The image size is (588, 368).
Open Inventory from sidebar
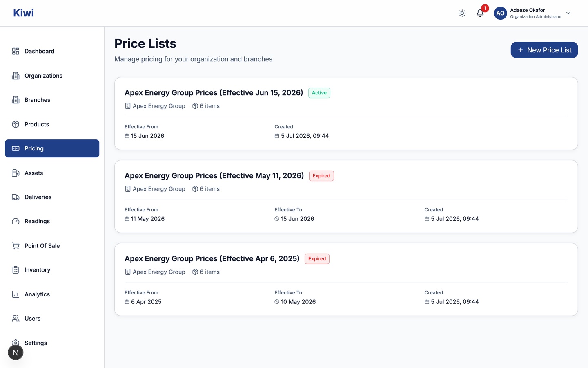pos(52,270)
